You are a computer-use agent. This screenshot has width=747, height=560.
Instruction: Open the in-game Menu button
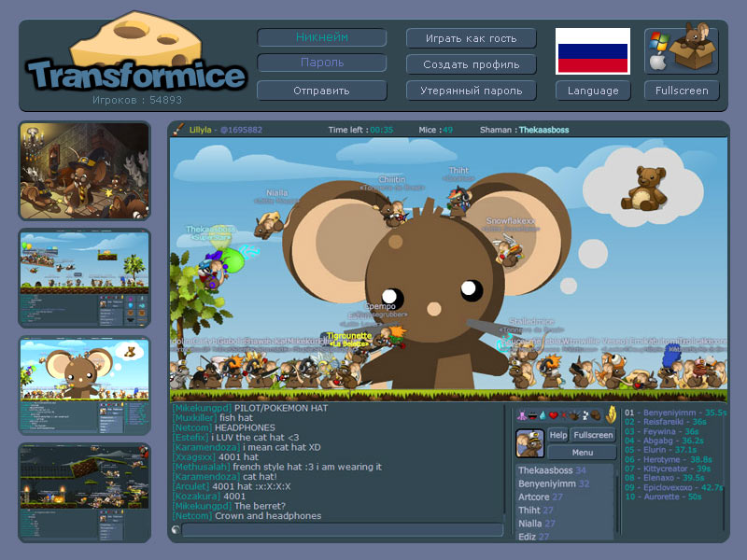coord(582,452)
